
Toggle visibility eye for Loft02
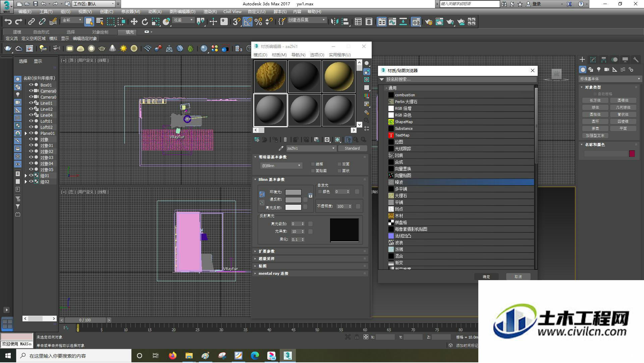point(31,127)
